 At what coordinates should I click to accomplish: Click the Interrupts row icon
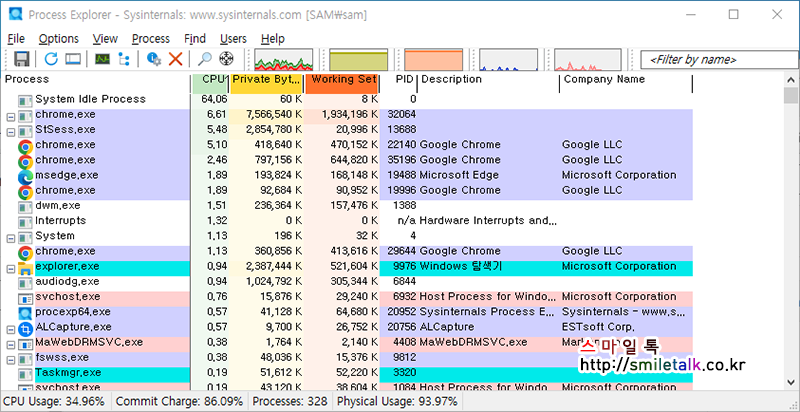pyautogui.click(x=26, y=223)
